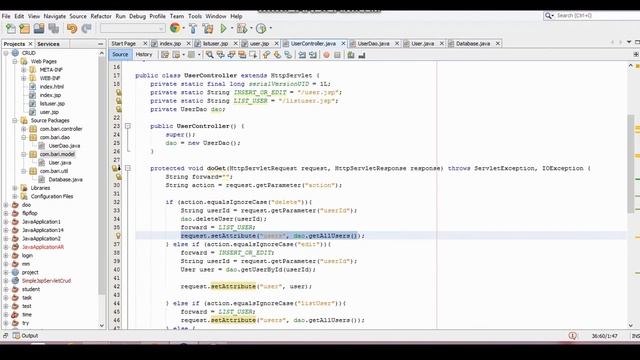This screenshot has width=640, height=360.
Task: Open the Tools menu
Action: [x=195, y=16]
